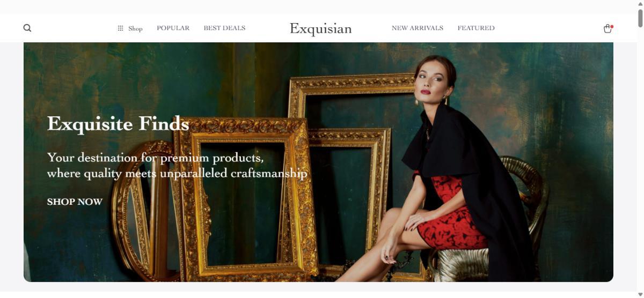Click the scrollbar up arrow

coord(640,4)
